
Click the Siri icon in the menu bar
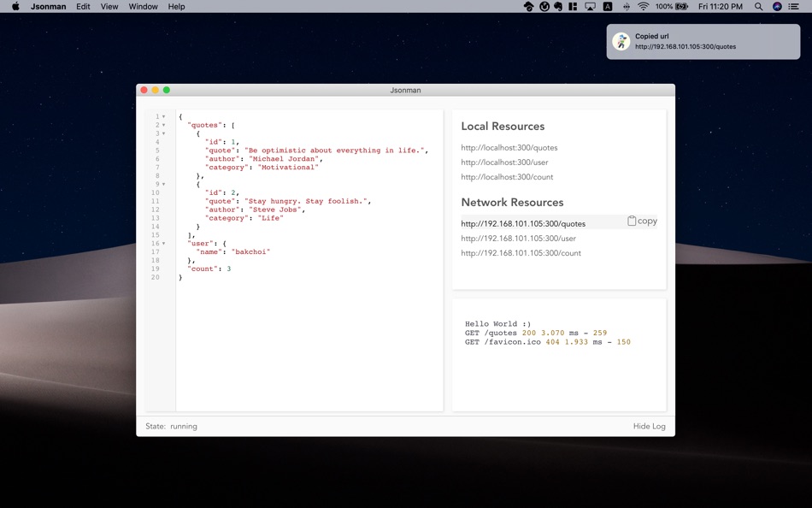[777, 7]
